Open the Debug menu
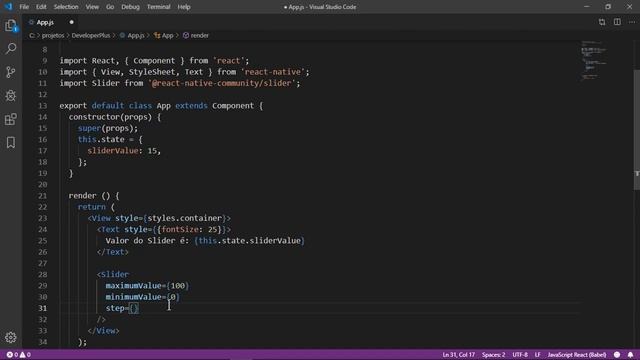 point(130,7)
